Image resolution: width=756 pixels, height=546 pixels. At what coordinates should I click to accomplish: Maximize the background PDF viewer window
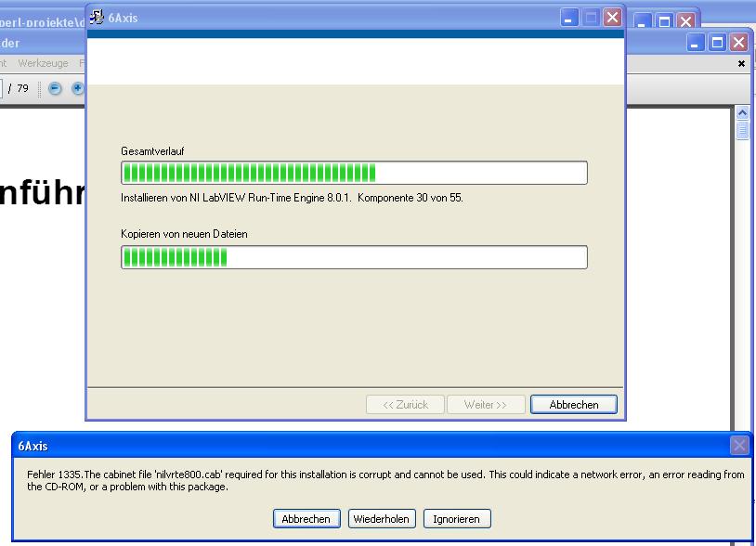717,43
